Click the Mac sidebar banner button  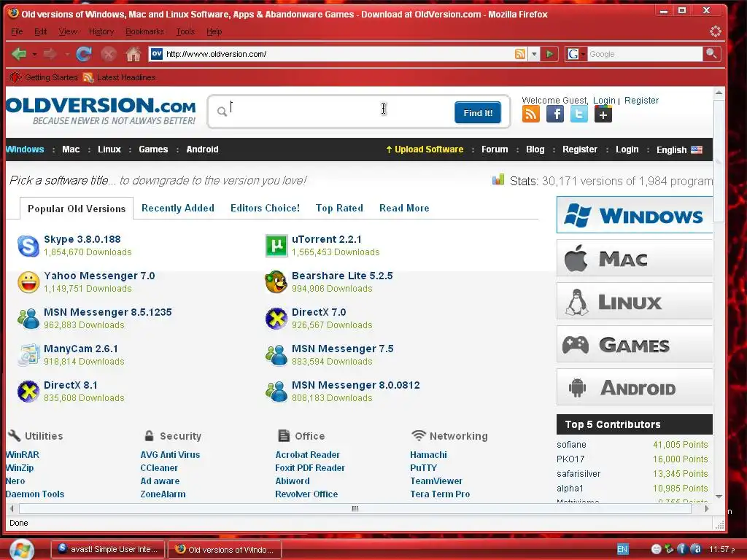point(635,258)
